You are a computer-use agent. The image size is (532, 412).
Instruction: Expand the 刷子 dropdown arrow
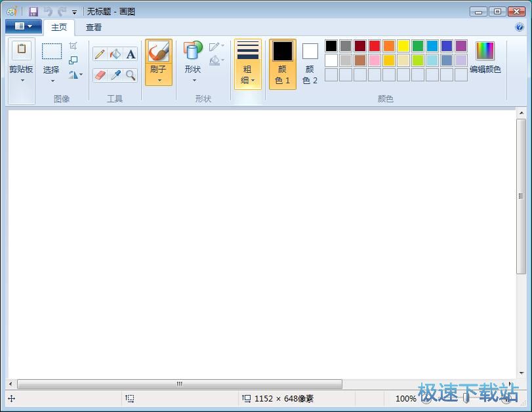click(x=159, y=81)
